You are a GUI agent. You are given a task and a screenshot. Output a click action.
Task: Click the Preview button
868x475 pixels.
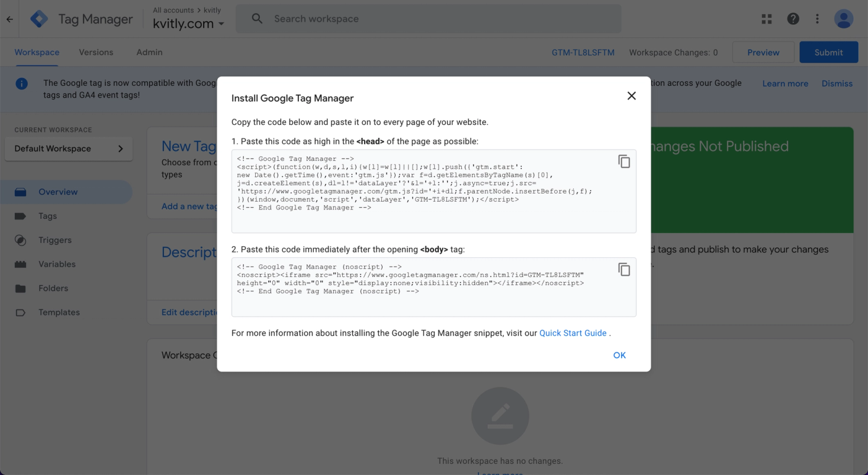tap(763, 52)
